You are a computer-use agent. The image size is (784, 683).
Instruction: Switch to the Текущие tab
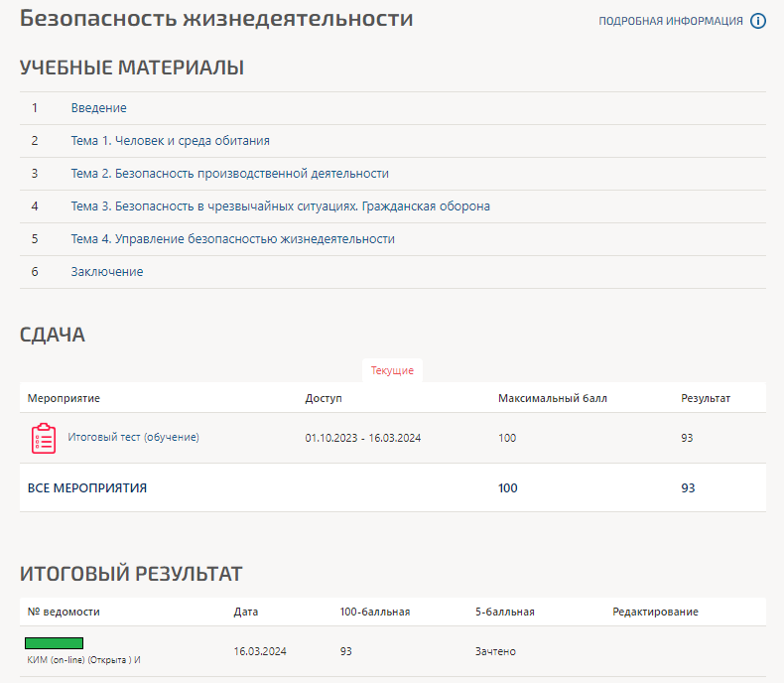pos(392,370)
